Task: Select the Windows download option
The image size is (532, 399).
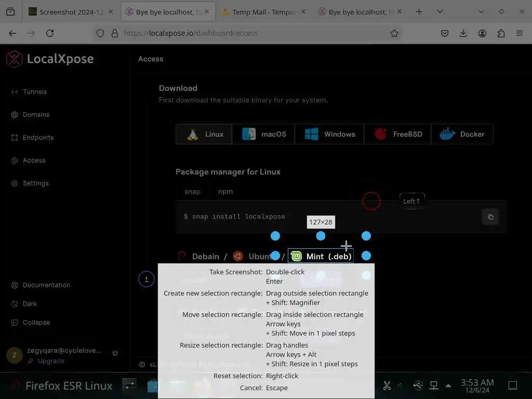Action: point(329,135)
